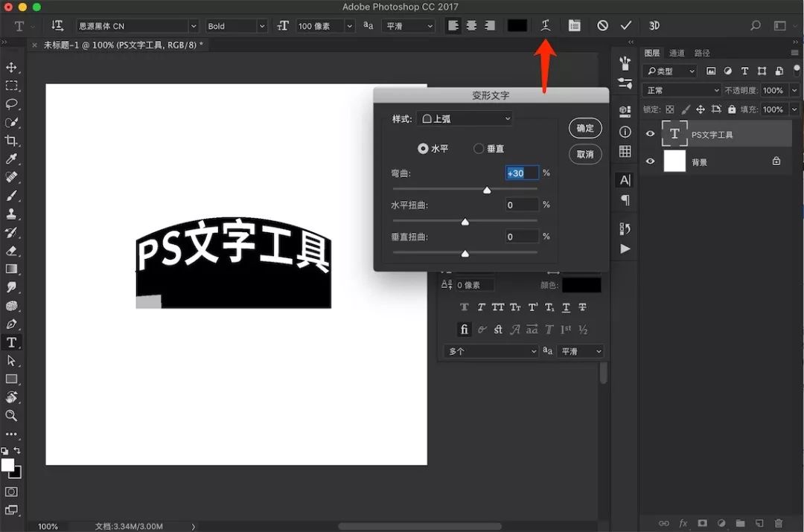
Task: Open the font family dropdown 思源黑体 CN
Action: (x=137, y=25)
